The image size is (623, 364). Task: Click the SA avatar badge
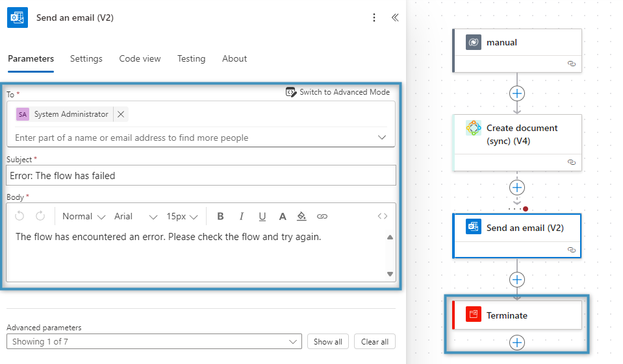click(23, 114)
